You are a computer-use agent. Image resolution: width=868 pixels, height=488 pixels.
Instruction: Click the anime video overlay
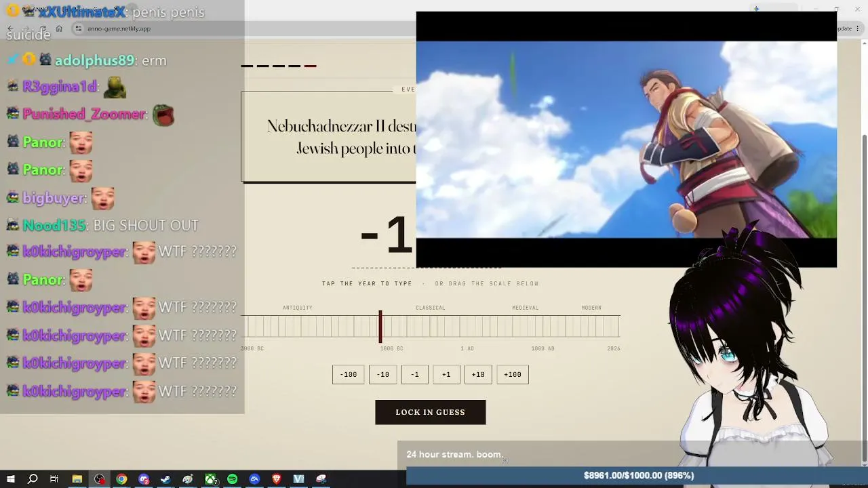coord(627,140)
